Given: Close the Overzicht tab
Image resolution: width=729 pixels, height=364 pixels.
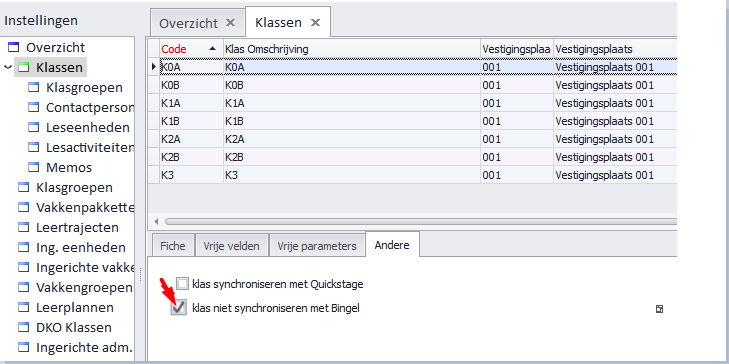Looking at the screenshot, I should (x=230, y=23).
